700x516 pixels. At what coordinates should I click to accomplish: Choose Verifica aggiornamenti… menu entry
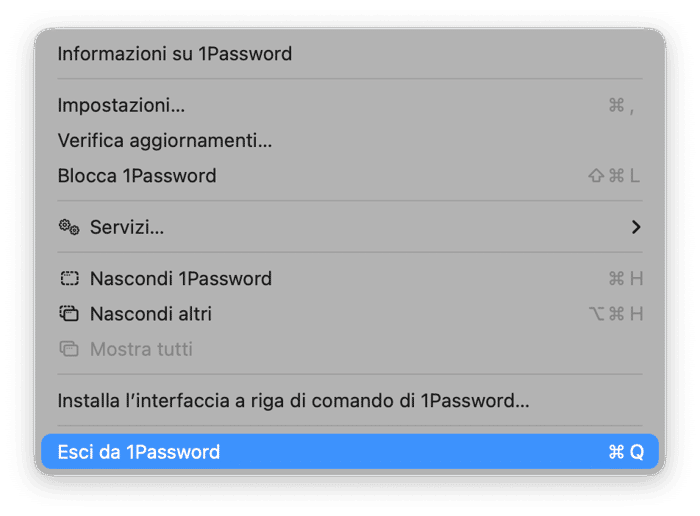(x=165, y=141)
